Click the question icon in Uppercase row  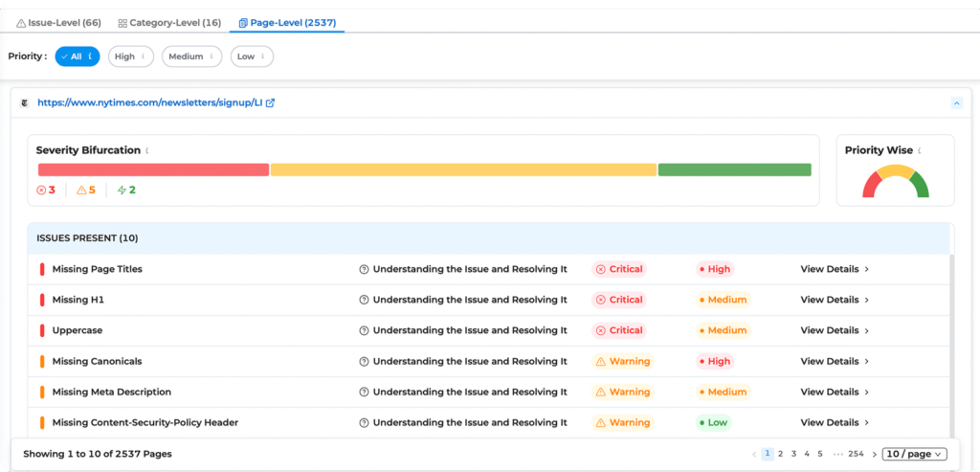[364, 330]
